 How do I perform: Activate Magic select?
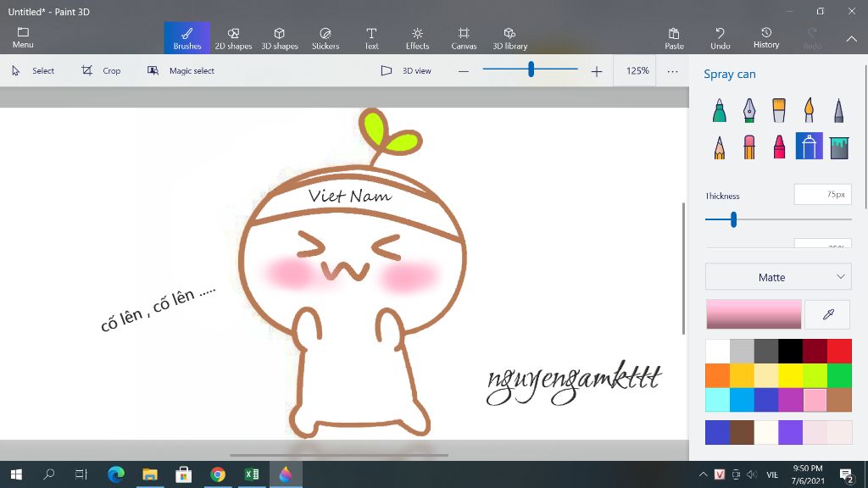pos(181,71)
